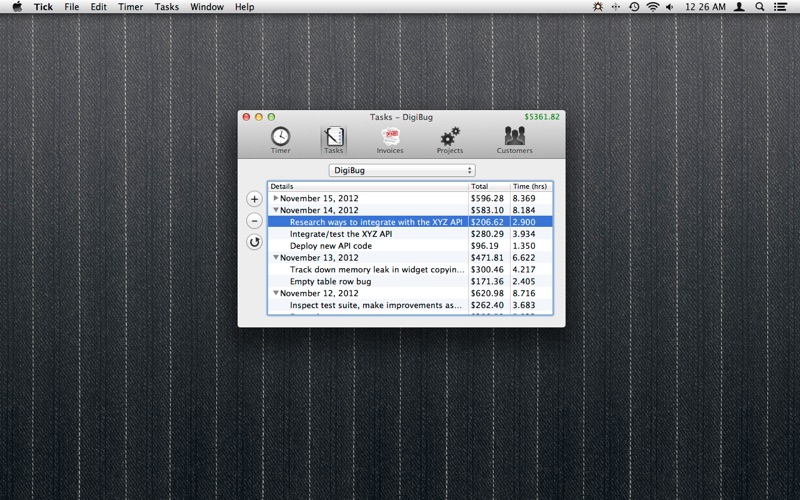
Task: Sort by the Time (hrs) column header
Action: [531, 186]
